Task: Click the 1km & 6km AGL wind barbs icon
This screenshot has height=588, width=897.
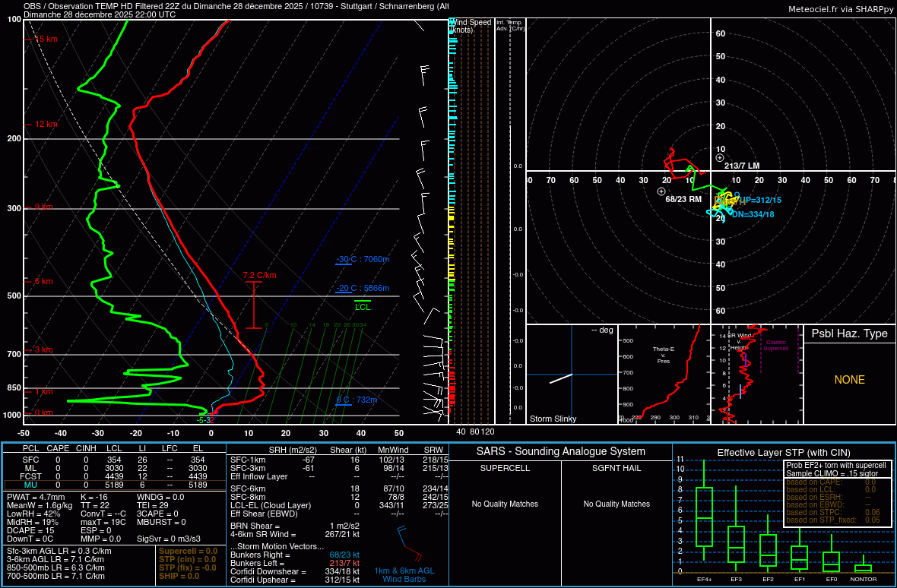Action: click(404, 544)
